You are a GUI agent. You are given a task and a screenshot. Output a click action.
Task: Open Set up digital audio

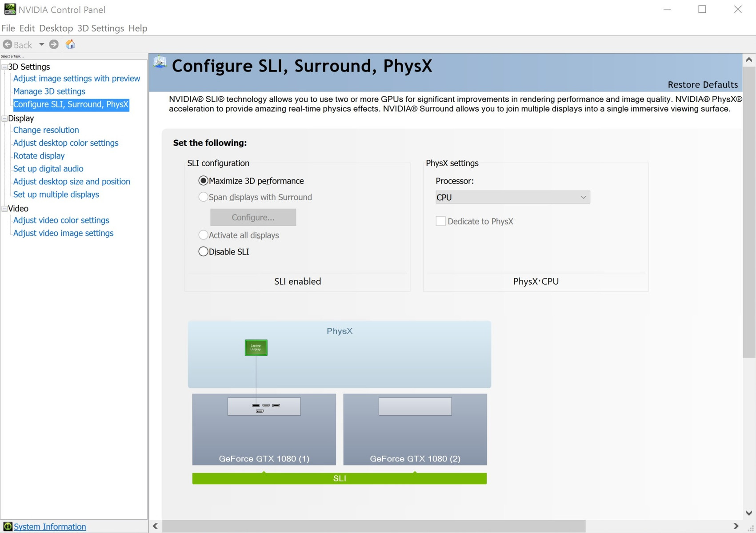[x=48, y=169]
